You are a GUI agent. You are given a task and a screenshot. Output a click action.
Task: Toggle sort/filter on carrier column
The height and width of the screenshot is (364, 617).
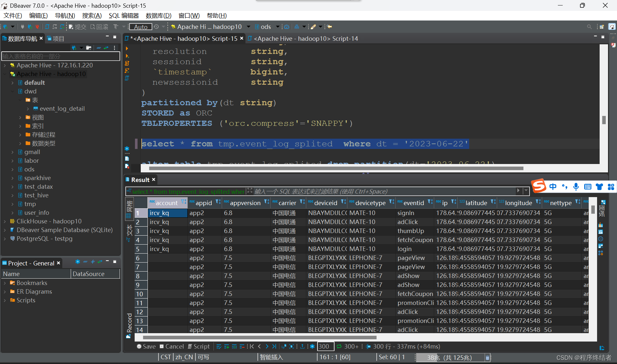coord(302,202)
